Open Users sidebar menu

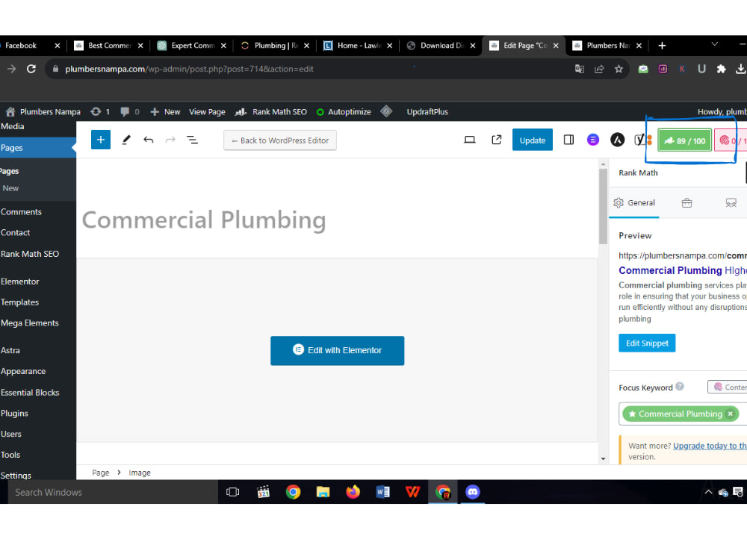pyautogui.click(x=11, y=435)
